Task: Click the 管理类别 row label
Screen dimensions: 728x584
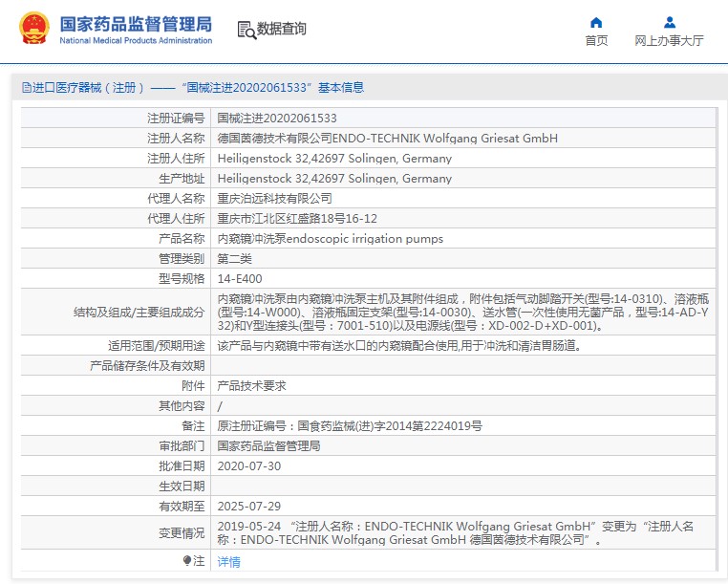Action: [x=182, y=258]
